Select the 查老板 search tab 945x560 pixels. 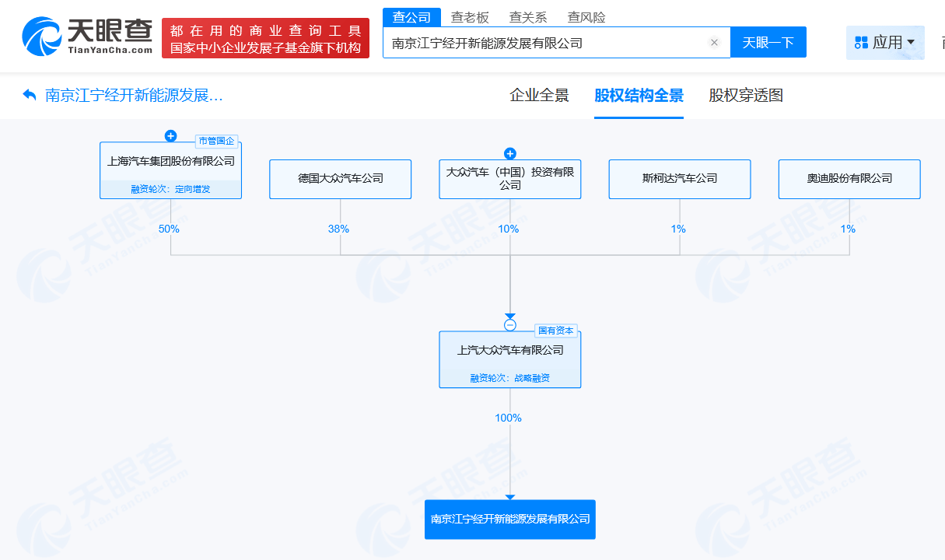[470, 17]
